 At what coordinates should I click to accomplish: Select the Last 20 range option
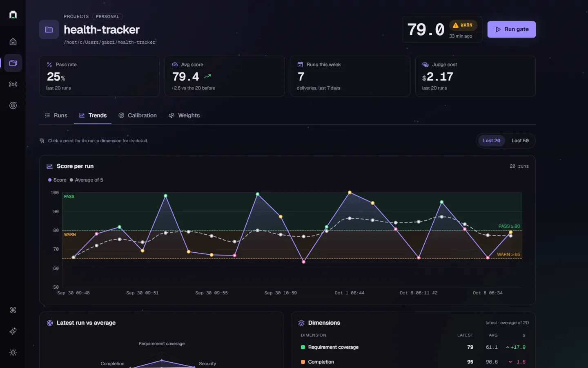[x=492, y=141]
